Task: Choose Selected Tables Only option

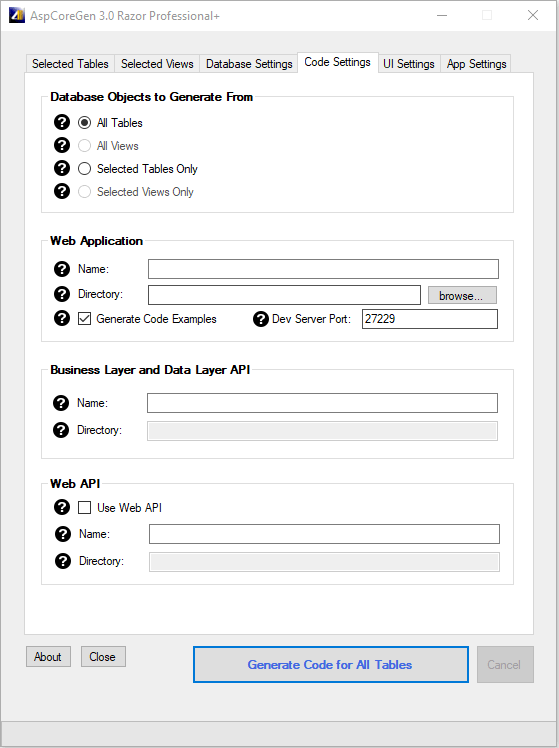Action: (84, 168)
